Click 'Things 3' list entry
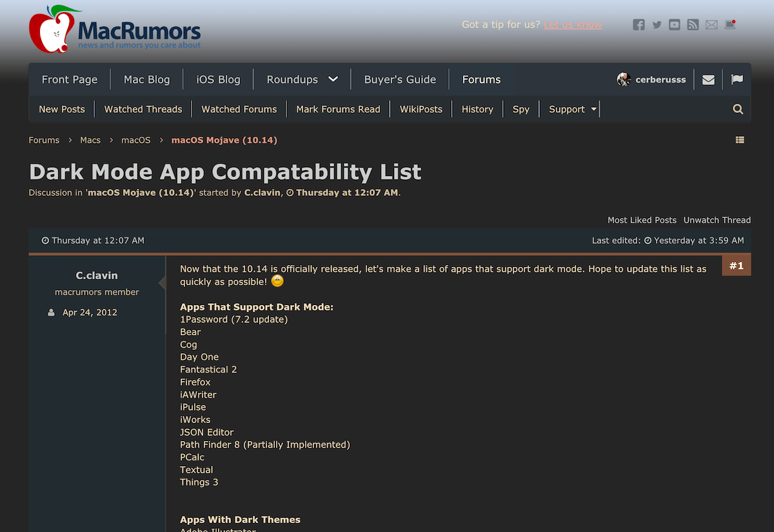 click(199, 482)
